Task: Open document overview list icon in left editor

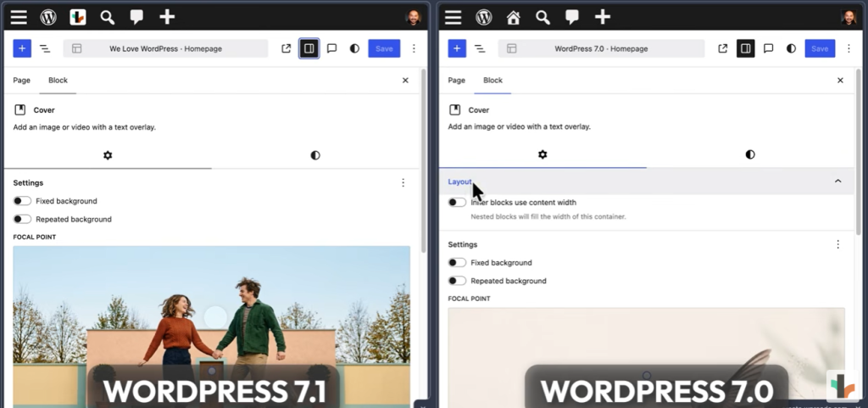Action: 45,48
